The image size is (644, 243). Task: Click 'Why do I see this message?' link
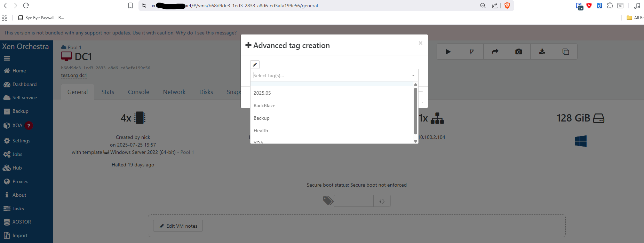206,33
